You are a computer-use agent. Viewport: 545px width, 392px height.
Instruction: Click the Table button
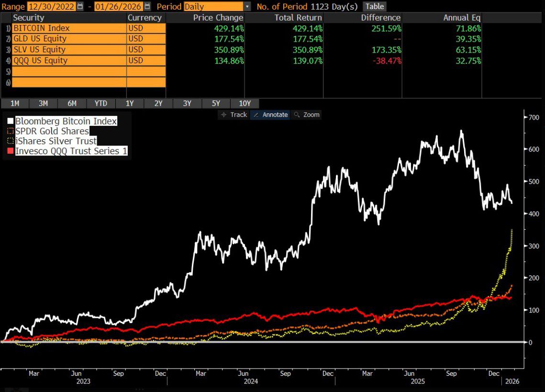pos(375,6)
